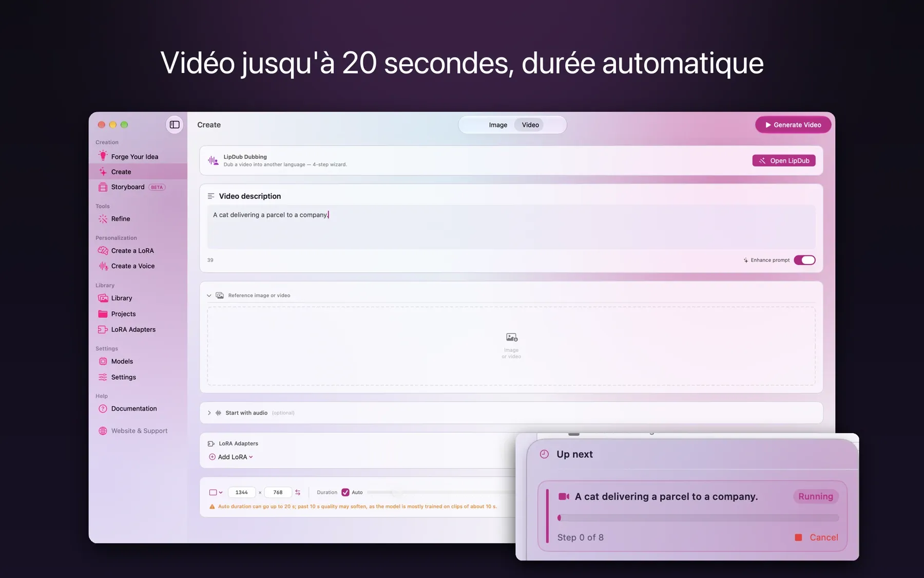Uncheck the Auto duration checkbox
The height and width of the screenshot is (578, 924).
click(345, 492)
